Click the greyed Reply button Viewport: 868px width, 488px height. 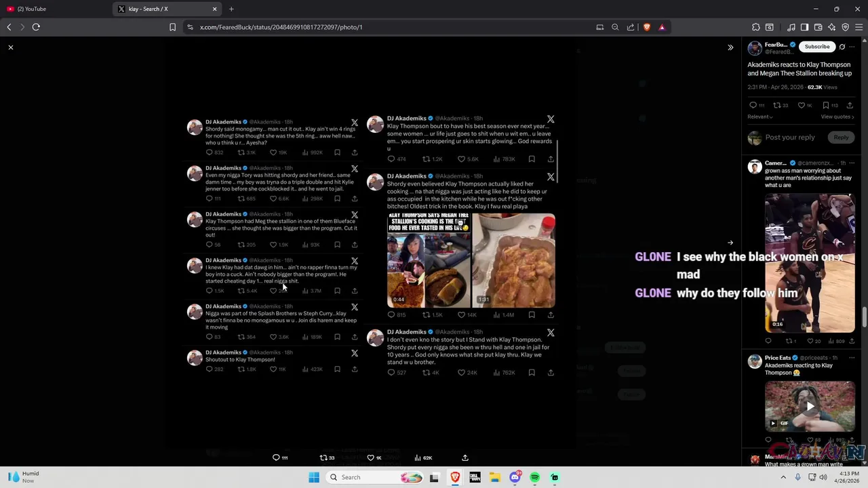pos(841,138)
